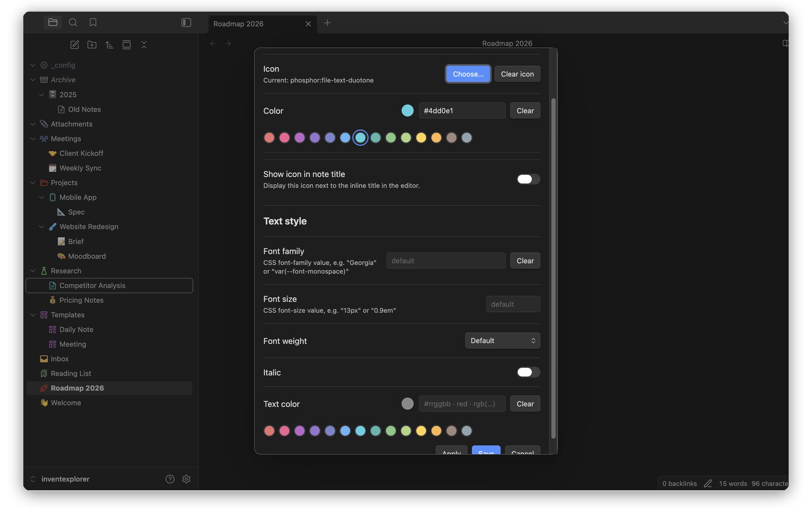
Task: Collapse the Meetings folder chevron
Action: point(33,139)
